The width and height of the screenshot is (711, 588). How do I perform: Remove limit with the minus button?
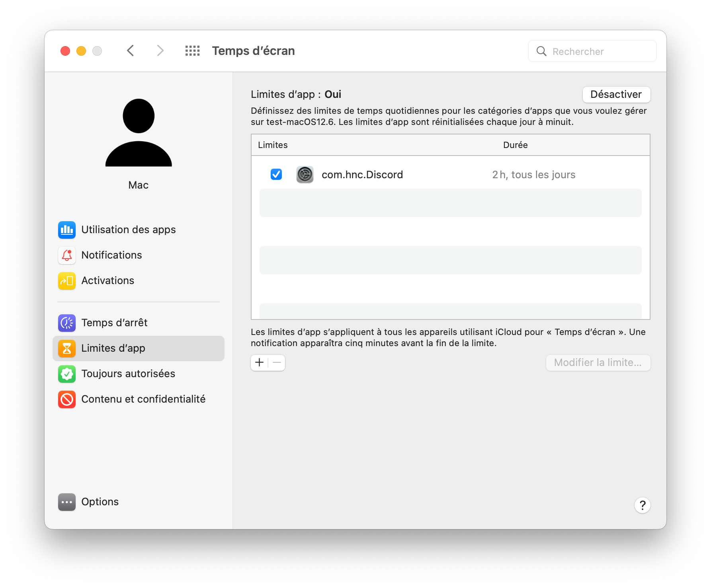point(277,362)
